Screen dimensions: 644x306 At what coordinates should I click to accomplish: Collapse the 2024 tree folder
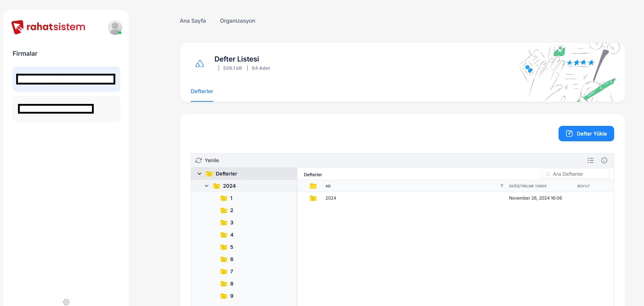[x=207, y=186]
